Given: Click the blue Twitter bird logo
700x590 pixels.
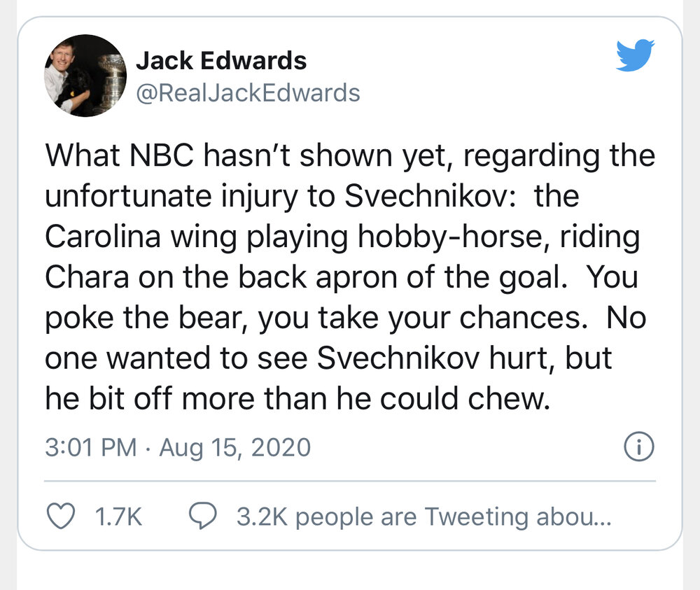Looking at the screenshot, I should coord(635,55).
